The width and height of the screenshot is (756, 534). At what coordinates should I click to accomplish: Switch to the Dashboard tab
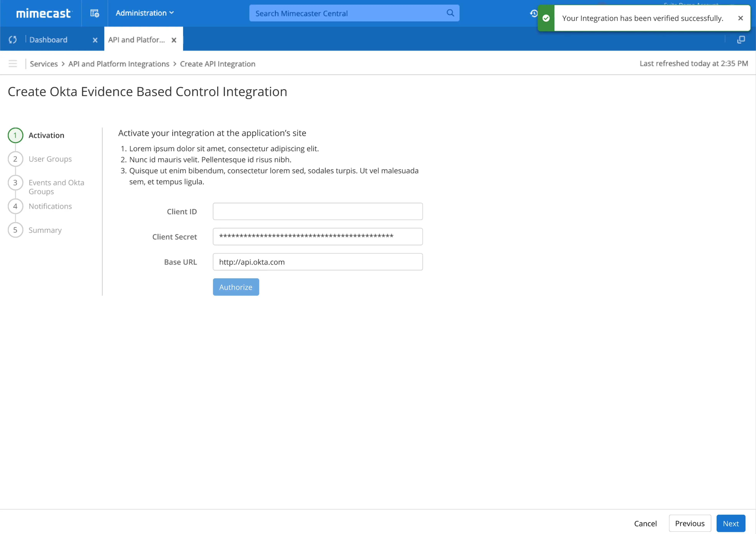[48, 40]
